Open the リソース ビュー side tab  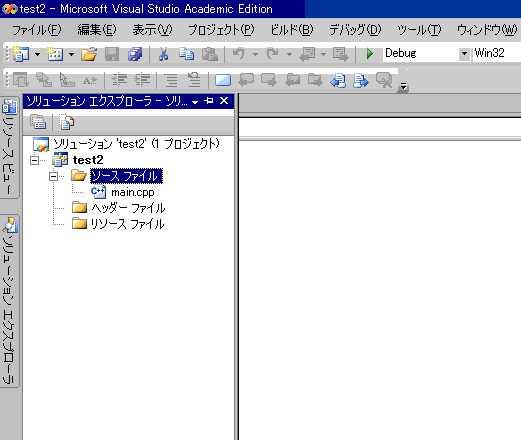point(10,147)
